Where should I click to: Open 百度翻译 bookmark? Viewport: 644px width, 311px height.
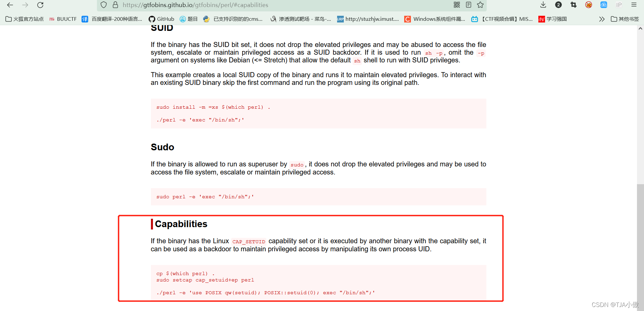(x=112, y=19)
